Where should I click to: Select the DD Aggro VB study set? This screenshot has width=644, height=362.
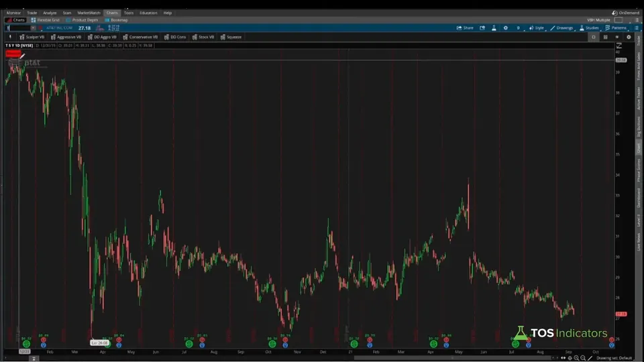coord(102,37)
